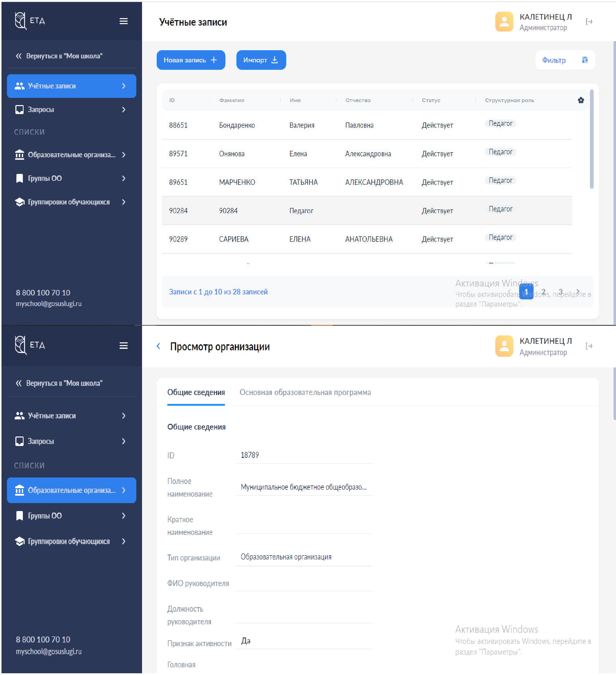Select Запросы label in top sidebar
Viewport: 616px width, 675px height.
pos(41,110)
